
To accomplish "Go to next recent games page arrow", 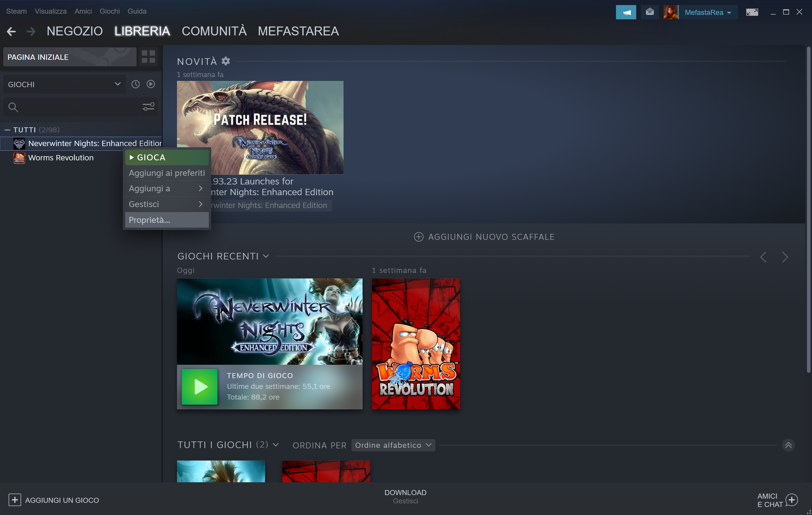I will (x=785, y=257).
